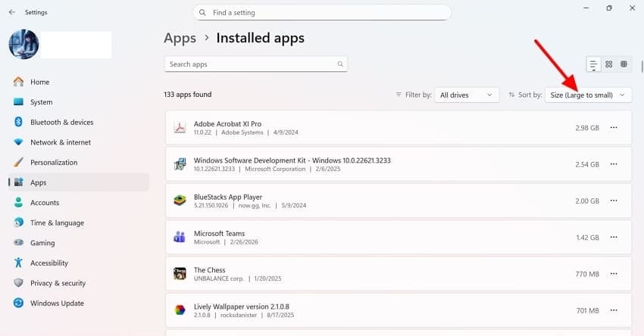Screen dimensions: 644x336
Task: Click the Windows Software Development Kit icon
Action: coord(180,164)
